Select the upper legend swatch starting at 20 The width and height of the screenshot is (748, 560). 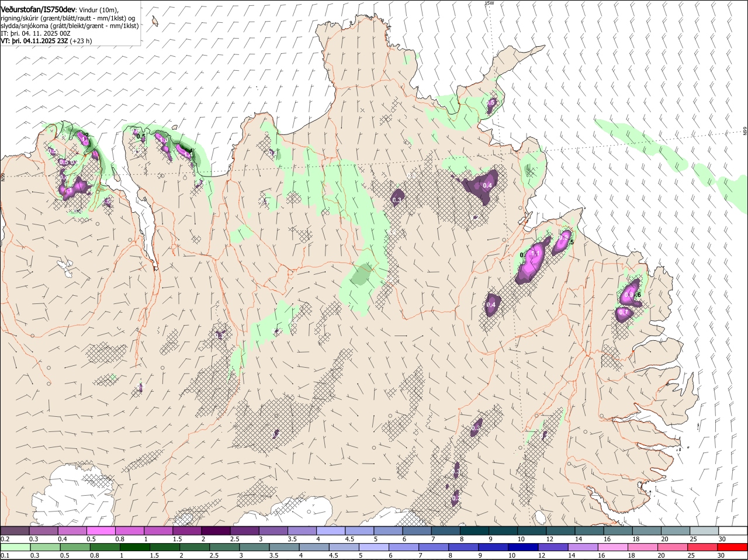[x=674, y=530]
